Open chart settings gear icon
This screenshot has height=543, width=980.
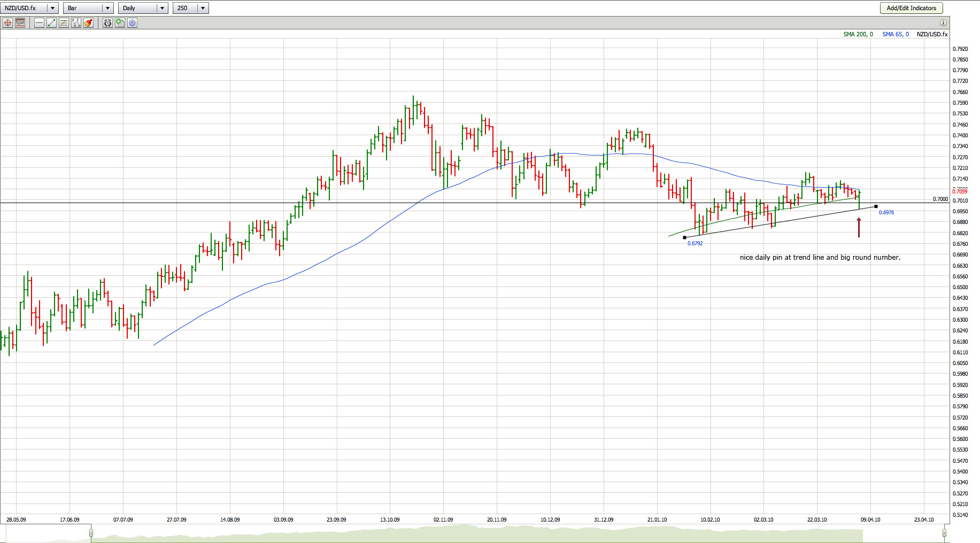[132, 23]
